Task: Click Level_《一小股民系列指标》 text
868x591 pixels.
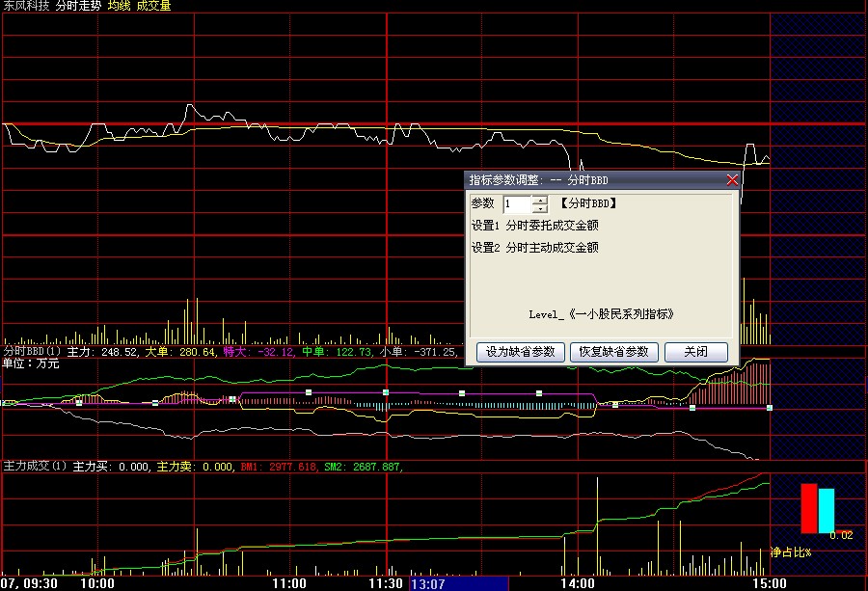Action: [x=602, y=314]
